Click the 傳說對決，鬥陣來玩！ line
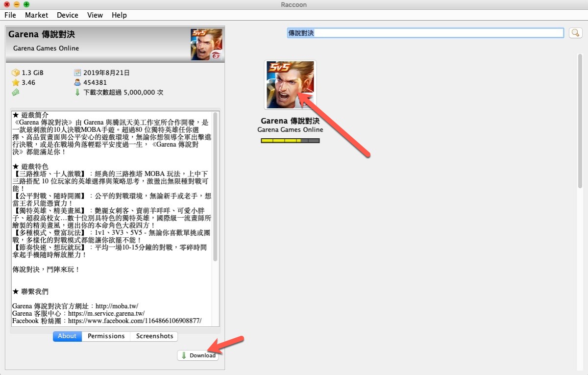The height and width of the screenshot is (375, 588). coord(46,269)
